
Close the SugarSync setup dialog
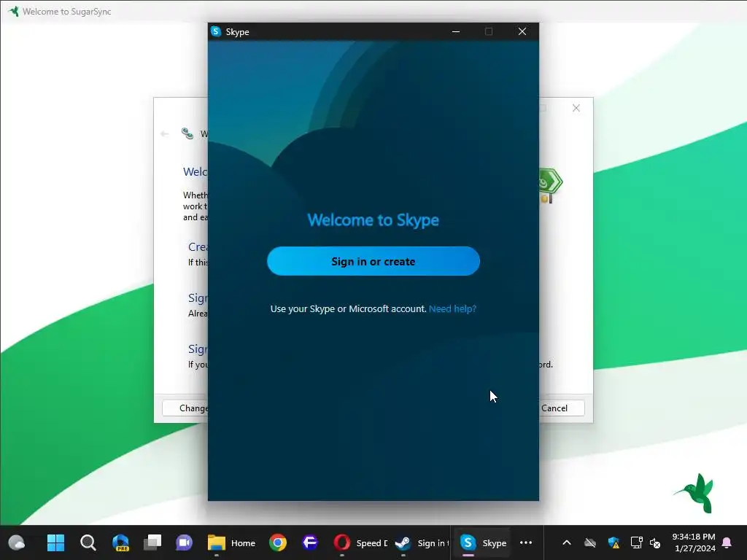576,108
